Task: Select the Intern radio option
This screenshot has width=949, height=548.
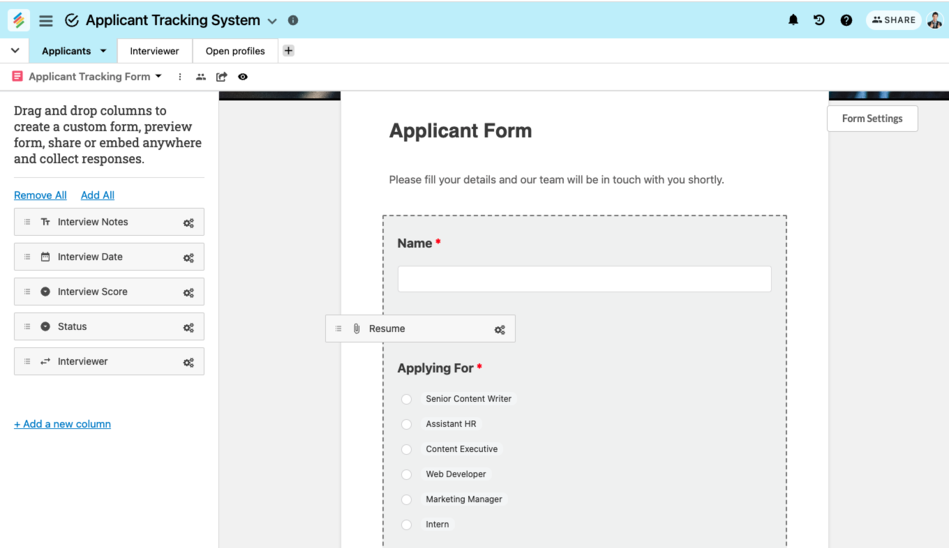Action: [407, 525]
